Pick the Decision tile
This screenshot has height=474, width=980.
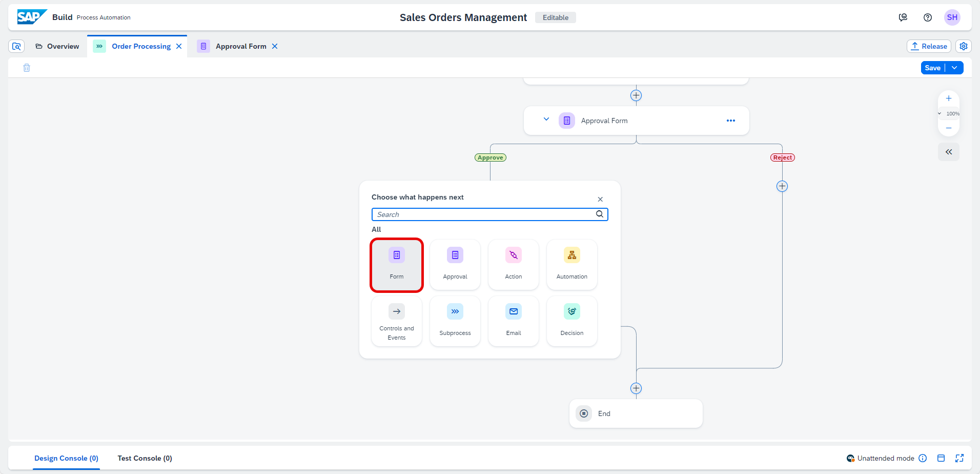pyautogui.click(x=572, y=321)
